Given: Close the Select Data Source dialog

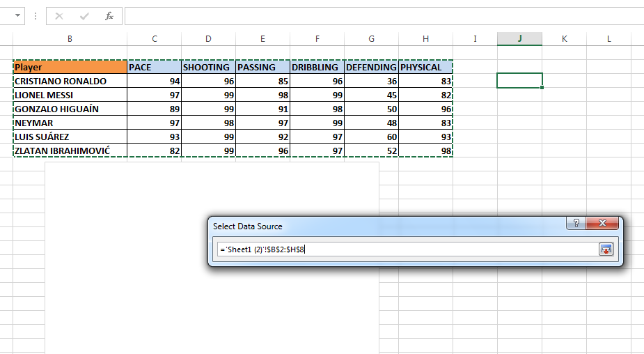Looking at the screenshot, I should 602,223.
